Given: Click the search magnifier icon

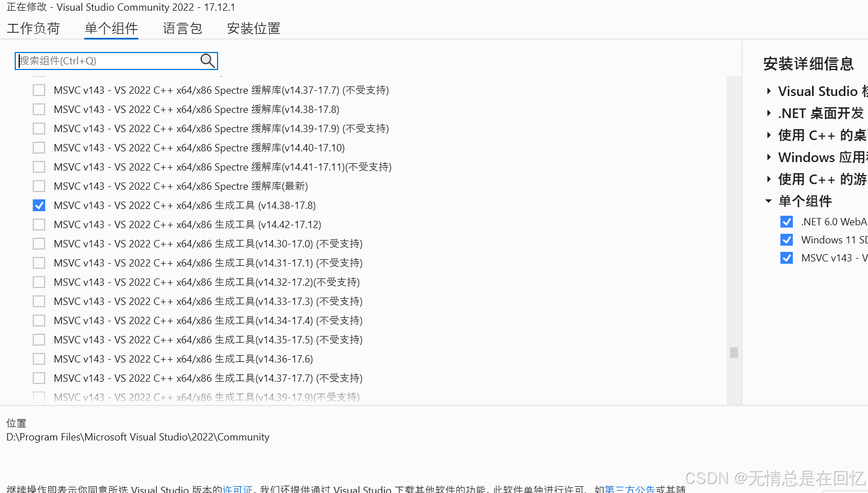Looking at the screenshot, I should [x=207, y=60].
